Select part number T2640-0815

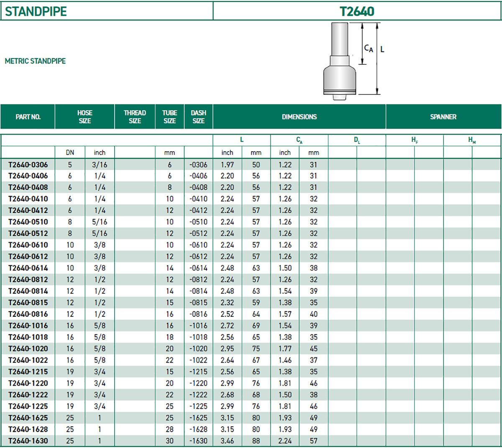pyautogui.click(x=28, y=303)
